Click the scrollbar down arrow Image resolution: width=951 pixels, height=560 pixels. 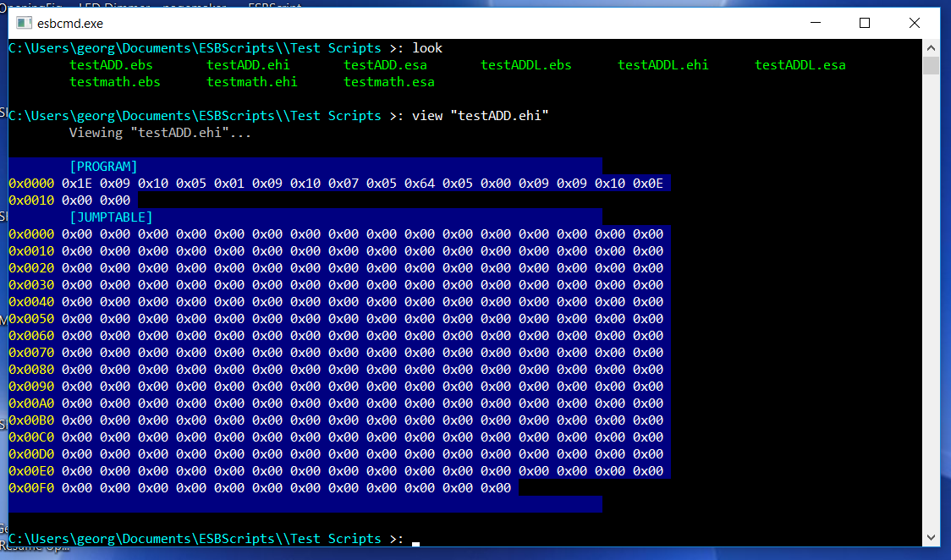(931, 538)
